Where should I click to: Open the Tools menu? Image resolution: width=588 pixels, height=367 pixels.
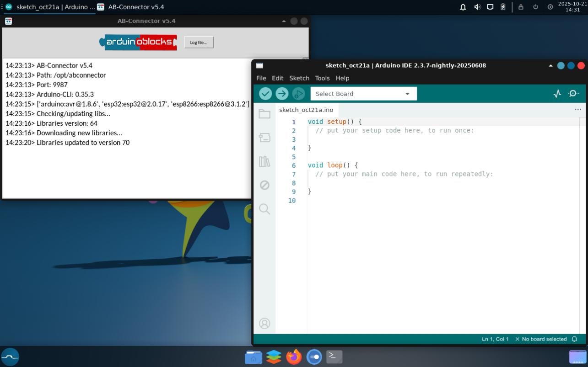pos(322,78)
